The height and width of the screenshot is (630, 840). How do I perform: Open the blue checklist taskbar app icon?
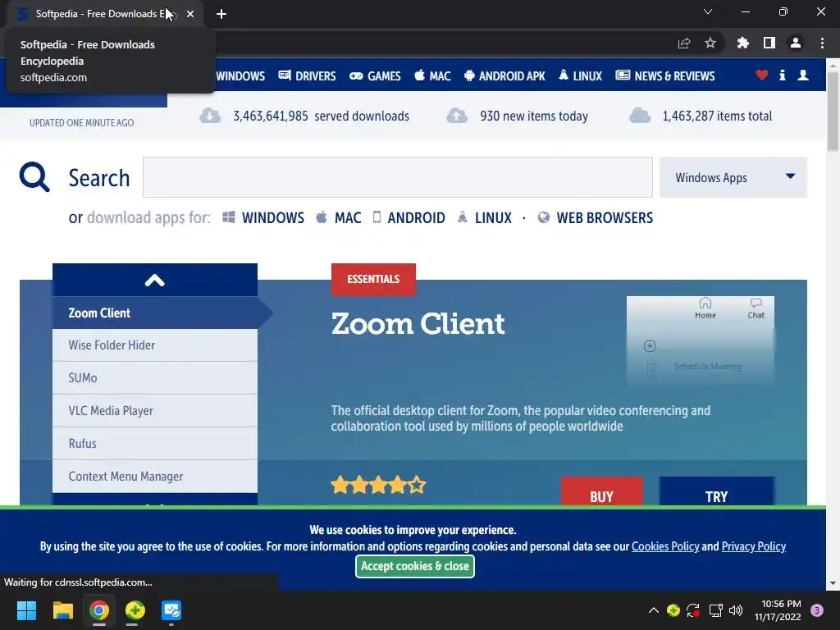click(171, 610)
